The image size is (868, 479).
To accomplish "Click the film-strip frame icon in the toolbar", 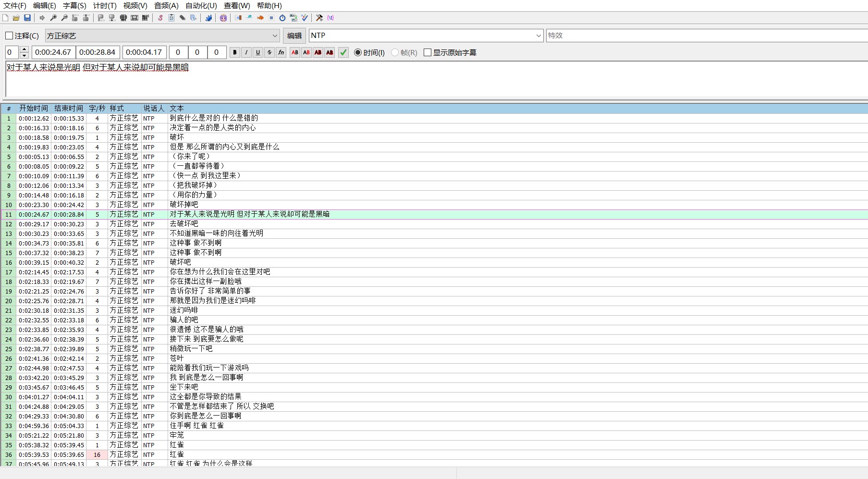I will tap(134, 18).
